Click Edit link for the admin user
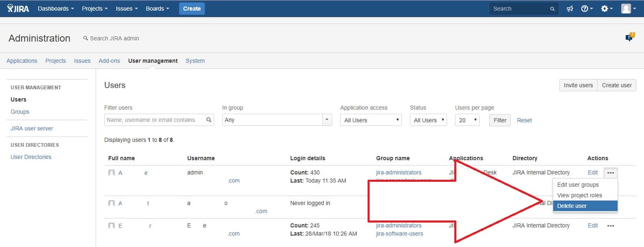This screenshot has width=644, height=247. (x=593, y=172)
